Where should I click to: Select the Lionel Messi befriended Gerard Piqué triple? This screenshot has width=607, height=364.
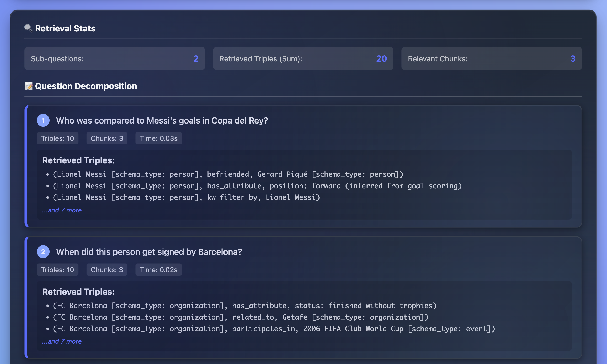[x=228, y=174]
